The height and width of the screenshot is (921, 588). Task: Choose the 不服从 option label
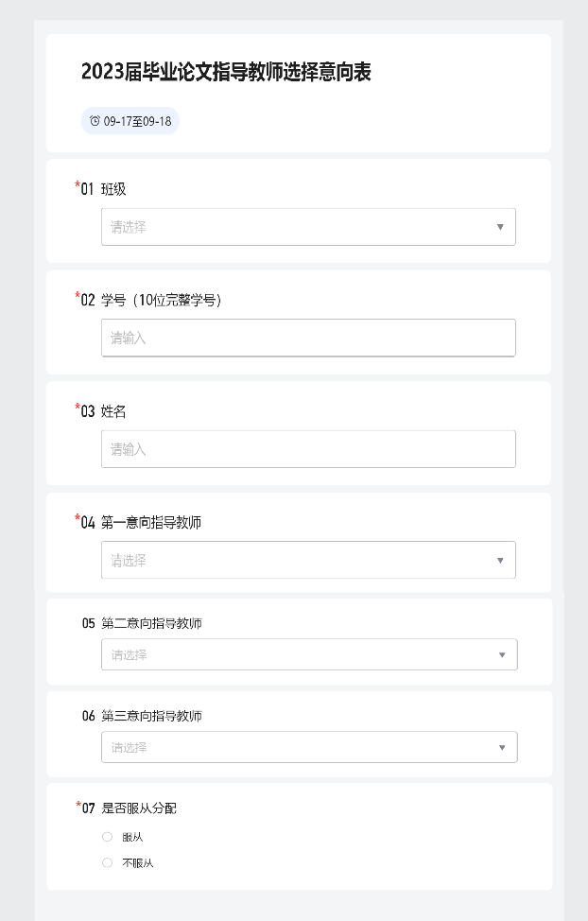click(x=137, y=863)
